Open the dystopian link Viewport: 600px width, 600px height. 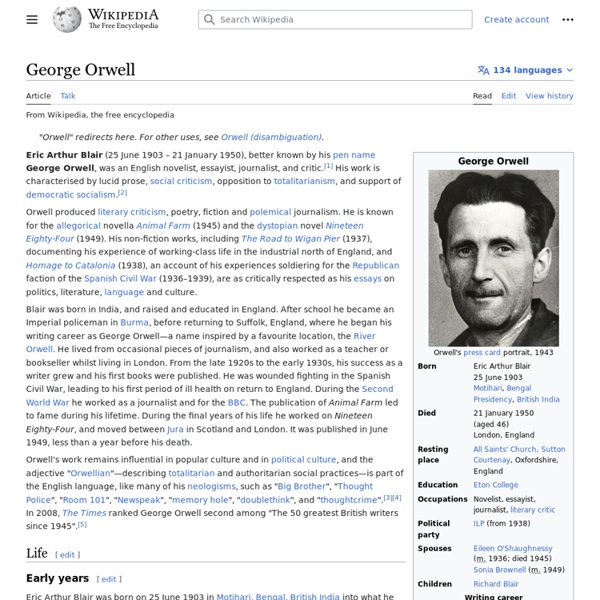tap(277, 226)
